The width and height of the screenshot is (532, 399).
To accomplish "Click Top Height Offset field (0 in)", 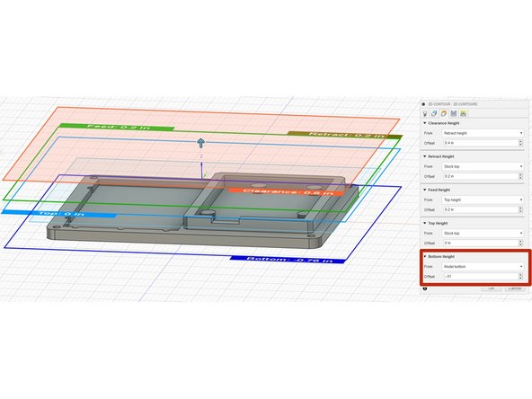I will click(481, 243).
